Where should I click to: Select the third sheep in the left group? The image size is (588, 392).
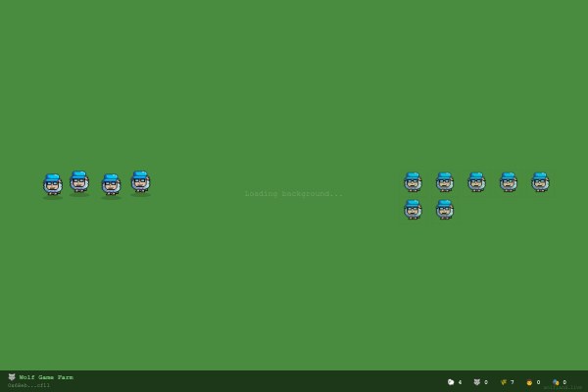click(x=111, y=185)
